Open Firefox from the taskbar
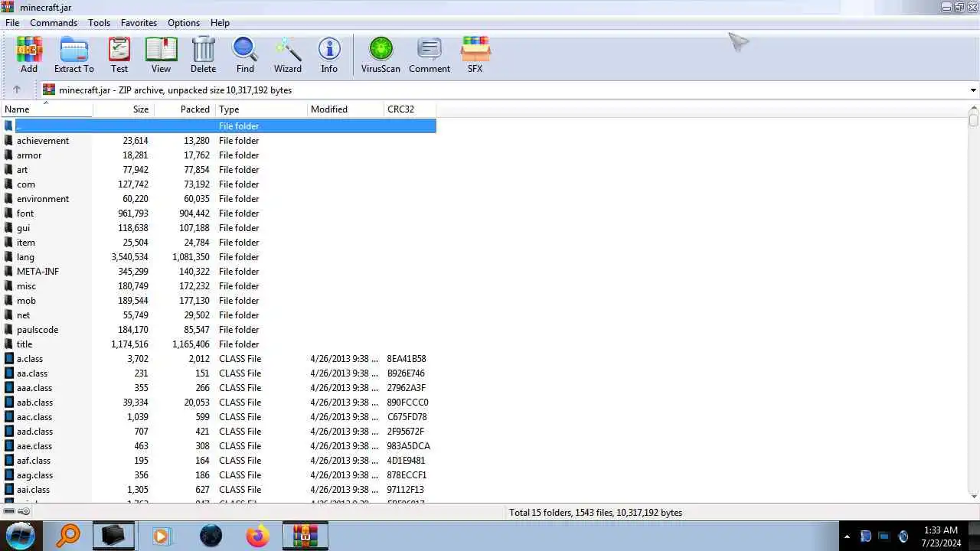Viewport: 980px width, 551px height. 258,536
